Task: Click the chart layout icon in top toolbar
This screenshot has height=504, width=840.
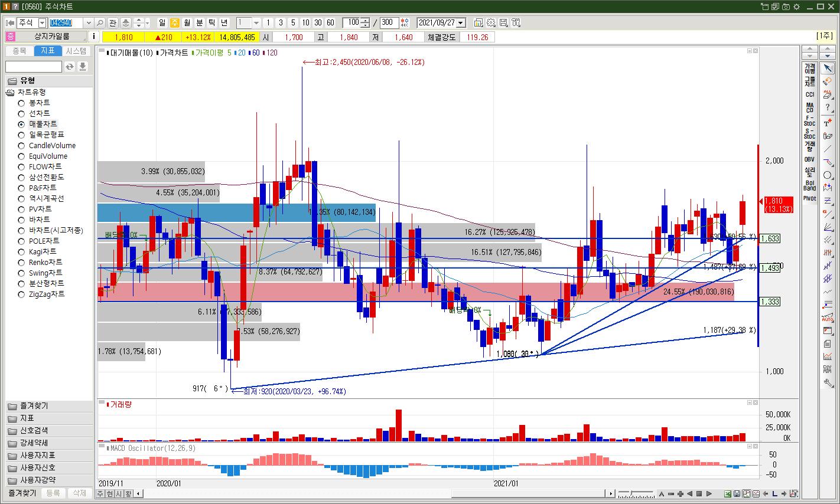Action: [x=478, y=22]
